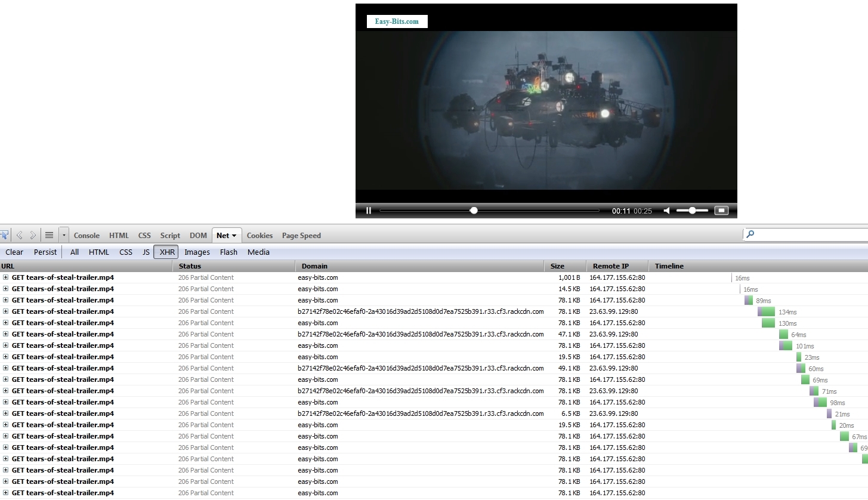Image resolution: width=868 pixels, height=500 pixels.
Task: Mute the video speaker icon
Action: (x=667, y=211)
